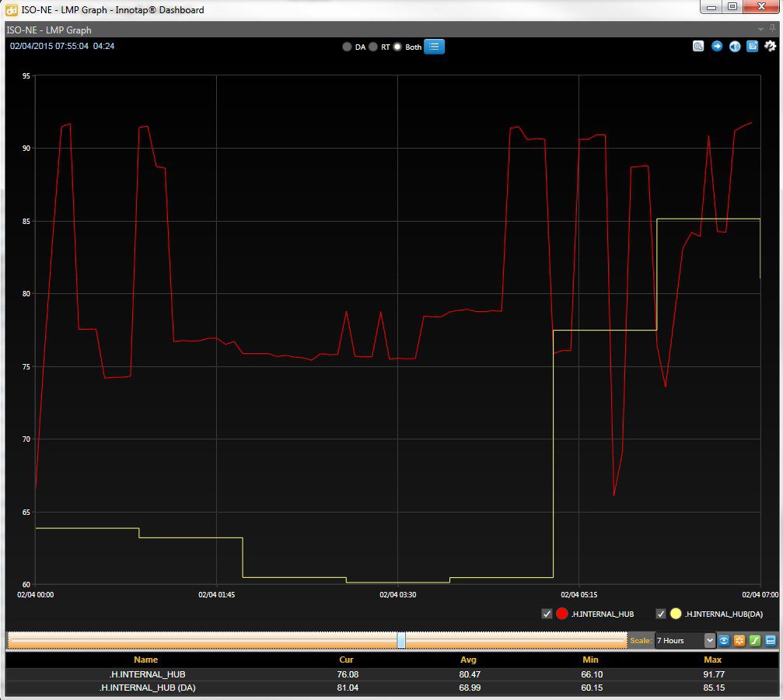783x700 pixels.
Task: Click the Max value 85.15
Action: pos(714,688)
